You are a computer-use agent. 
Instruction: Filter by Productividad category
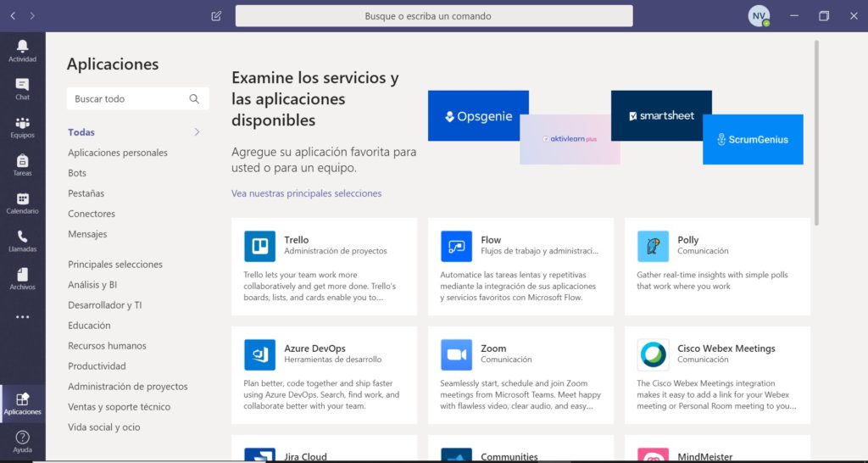click(x=97, y=366)
